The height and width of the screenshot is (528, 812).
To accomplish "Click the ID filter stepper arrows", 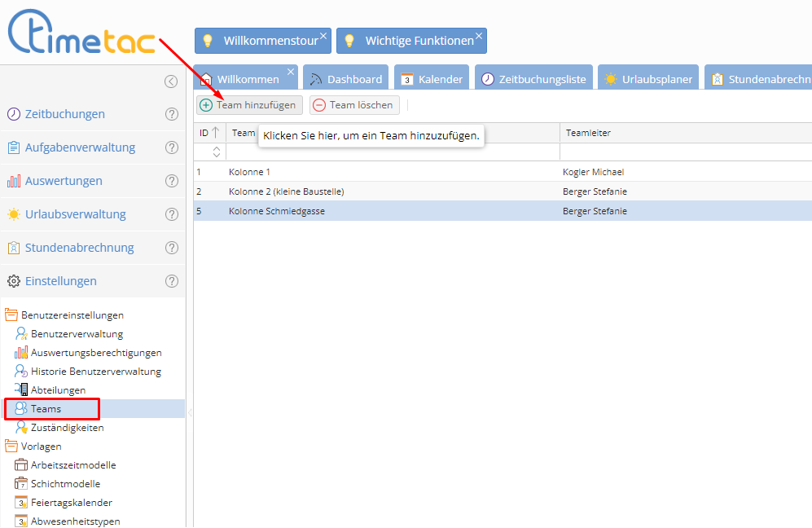I will pos(217,152).
